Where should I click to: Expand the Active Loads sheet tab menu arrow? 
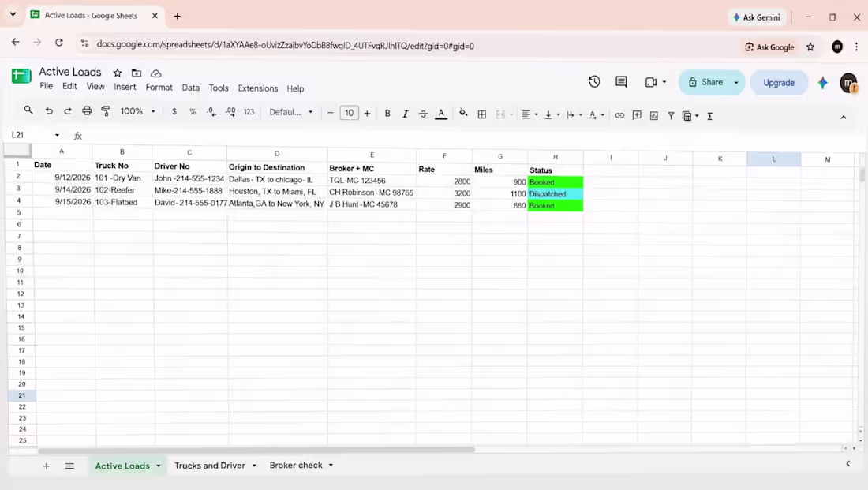pos(159,466)
